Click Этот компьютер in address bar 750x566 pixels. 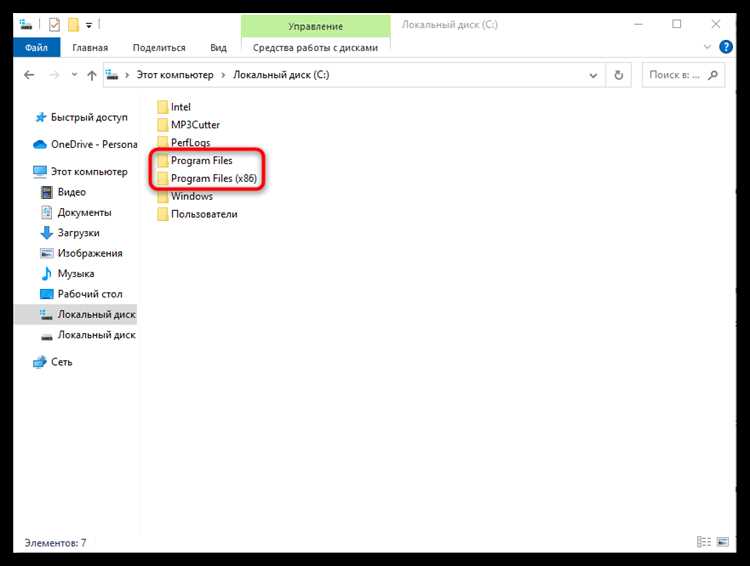pyautogui.click(x=175, y=75)
